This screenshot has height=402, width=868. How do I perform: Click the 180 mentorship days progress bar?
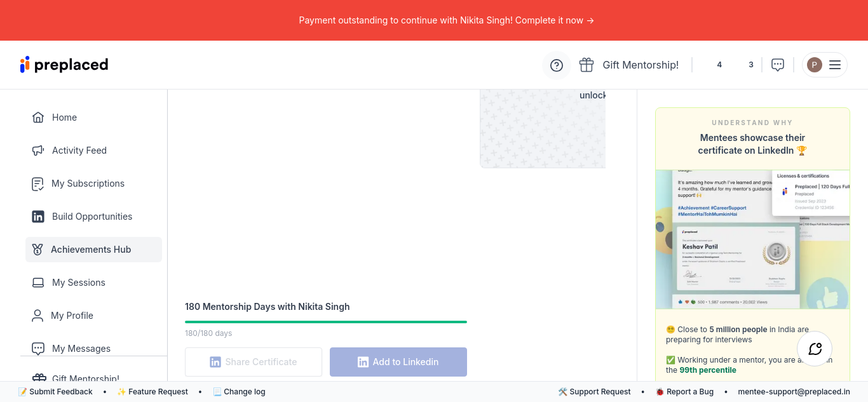(326, 322)
